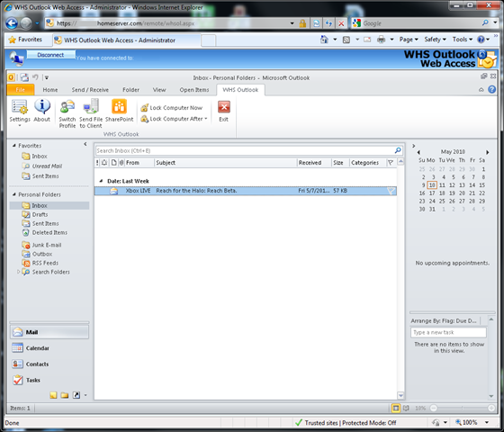This screenshot has height=432, width=504.
Task: Sort by Attachment column header
Action: [x=121, y=163]
